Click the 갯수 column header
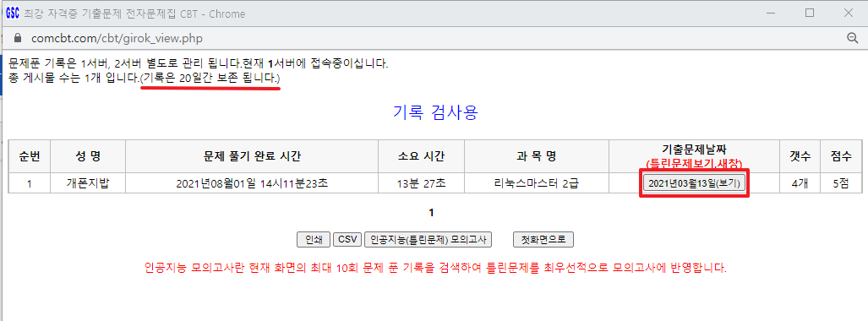This screenshot has width=868, height=321. tap(800, 156)
